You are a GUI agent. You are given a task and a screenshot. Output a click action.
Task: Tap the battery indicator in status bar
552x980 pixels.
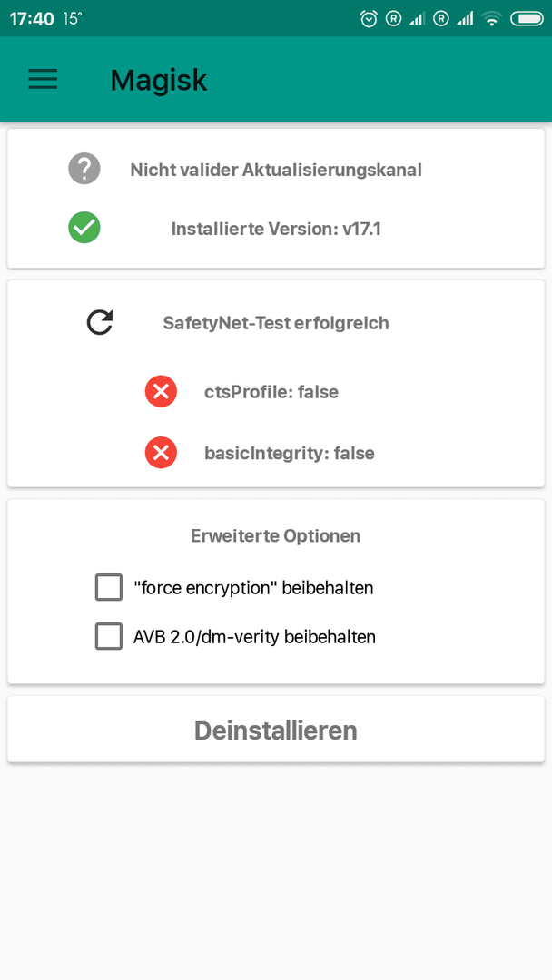(x=527, y=19)
